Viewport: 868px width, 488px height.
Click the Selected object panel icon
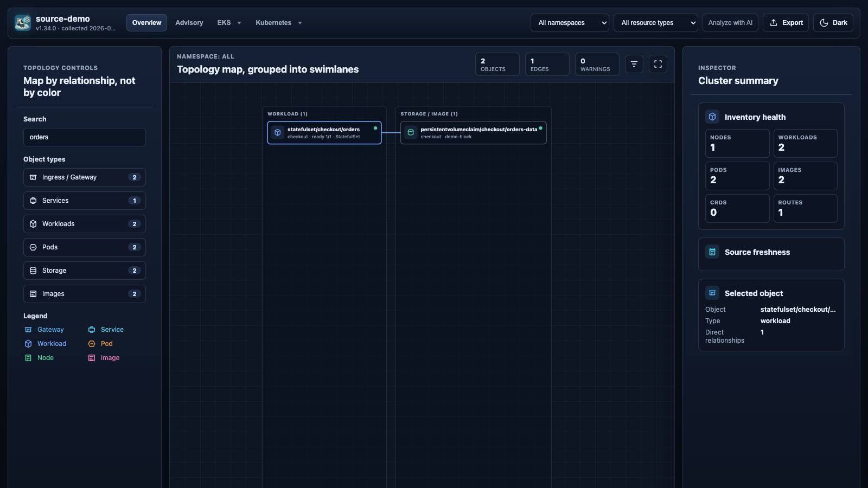click(712, 293)
